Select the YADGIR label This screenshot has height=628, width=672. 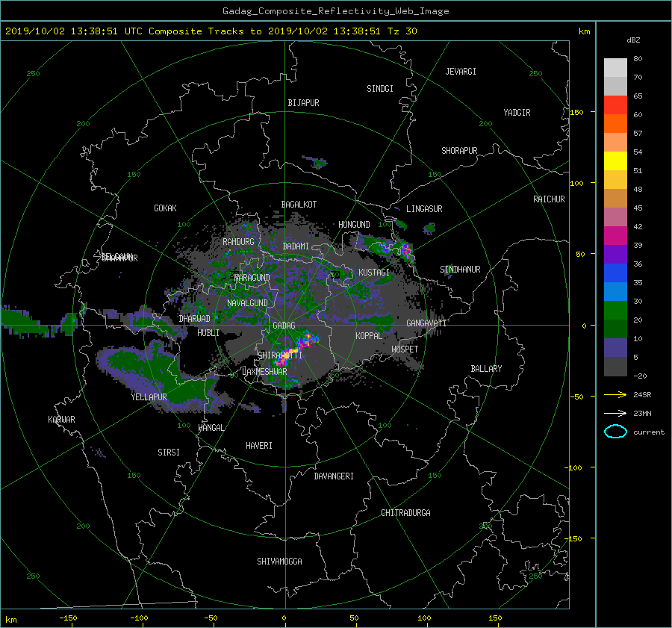pos(517,113)
